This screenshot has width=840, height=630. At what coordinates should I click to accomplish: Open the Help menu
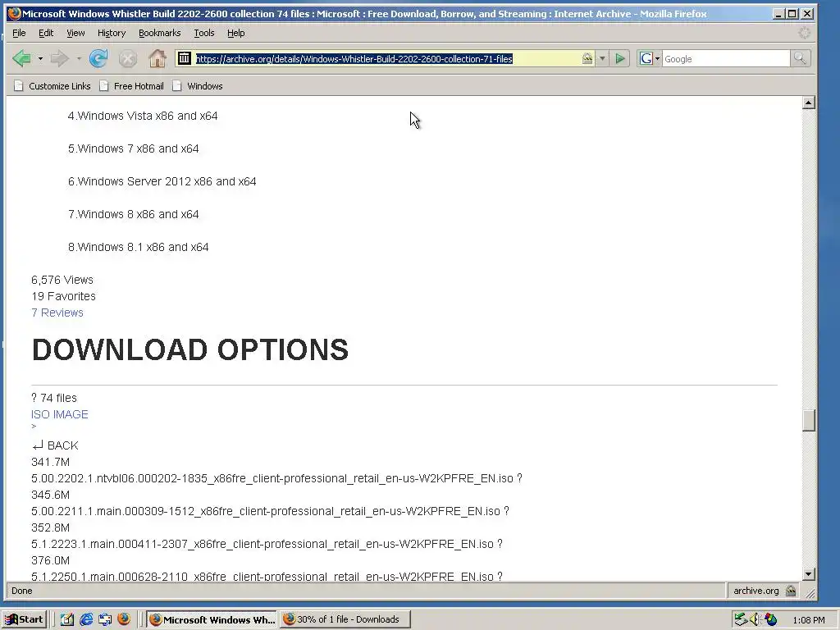[235, 33]
